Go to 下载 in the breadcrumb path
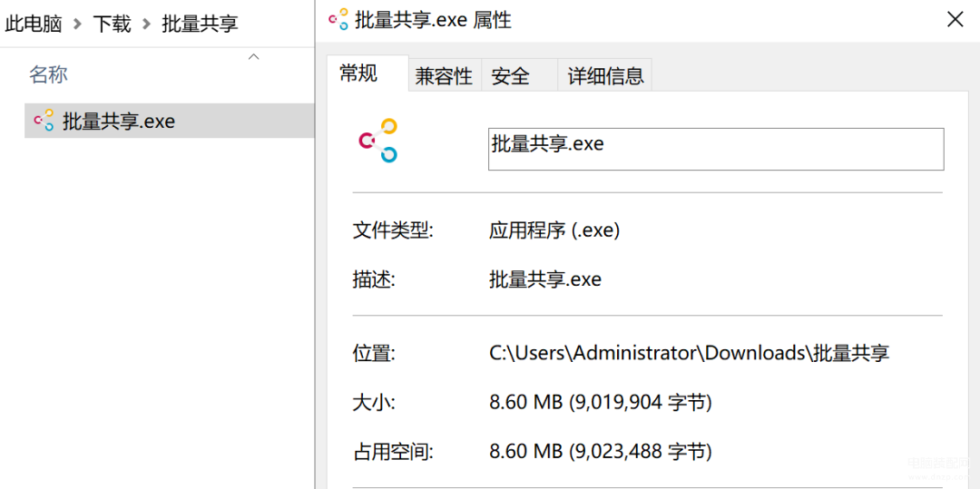980x489 pixels. pos(112,24)
